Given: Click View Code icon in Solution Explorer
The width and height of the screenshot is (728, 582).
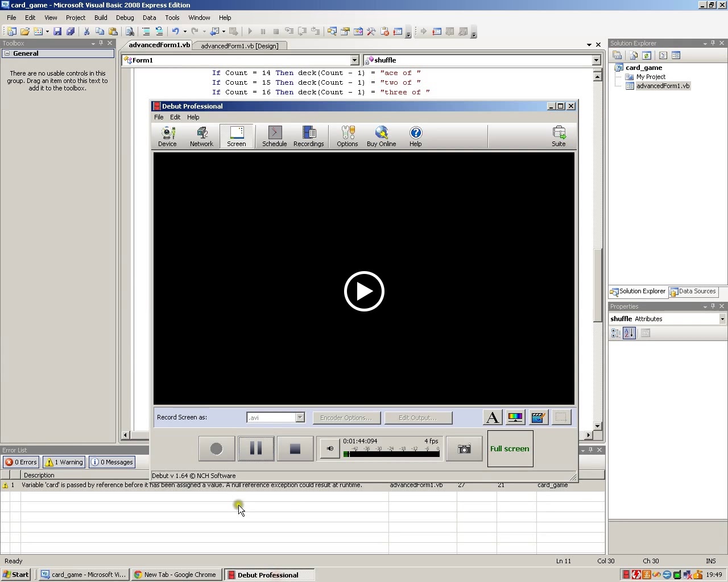Looking at the screenshot, I should (x=663, y=56).
